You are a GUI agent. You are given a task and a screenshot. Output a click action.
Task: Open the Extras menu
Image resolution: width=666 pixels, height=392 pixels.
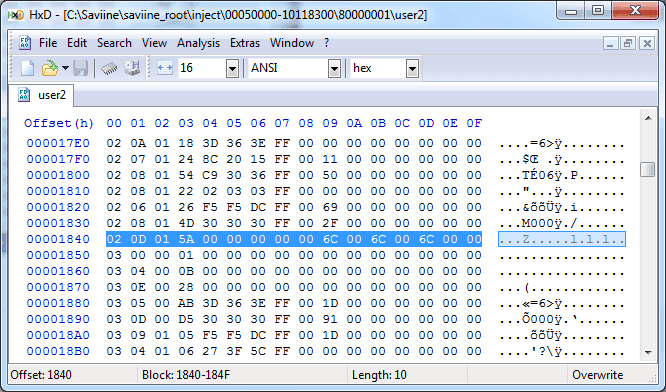pyautogui.click(x=245, y=43)
